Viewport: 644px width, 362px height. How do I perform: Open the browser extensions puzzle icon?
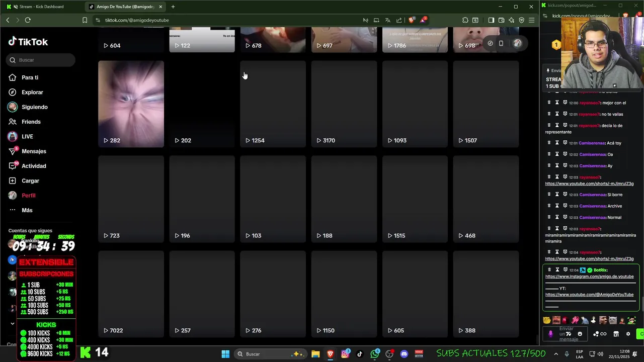tap(465, 20)
